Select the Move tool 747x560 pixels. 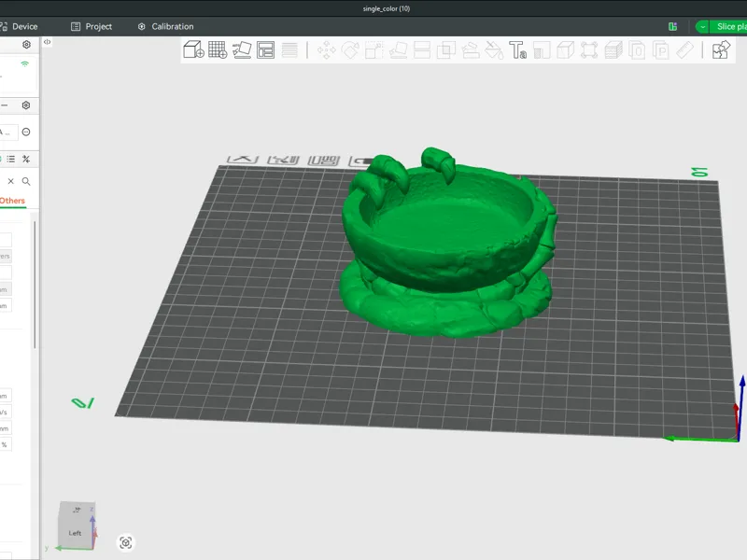tap(326, 49)
